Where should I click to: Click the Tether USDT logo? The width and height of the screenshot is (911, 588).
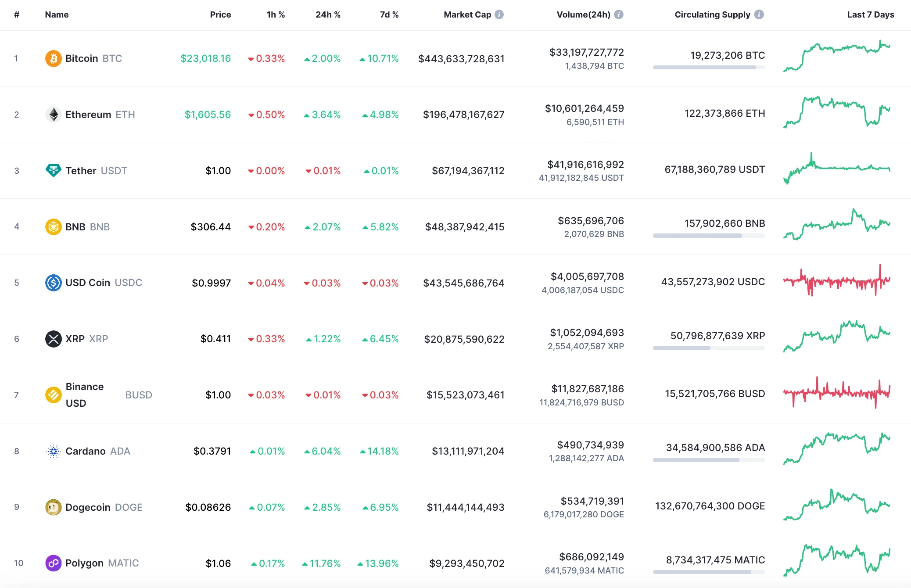click(x=53, y=170)
